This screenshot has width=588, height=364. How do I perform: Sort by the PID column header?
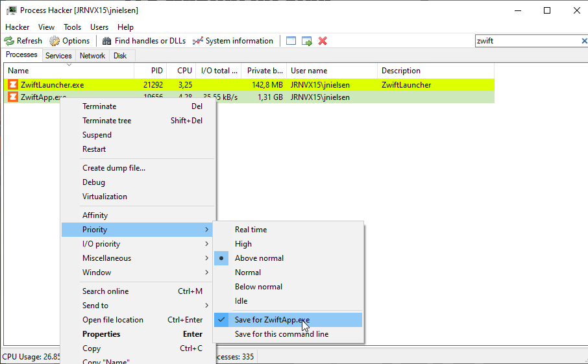pos(151,71)
